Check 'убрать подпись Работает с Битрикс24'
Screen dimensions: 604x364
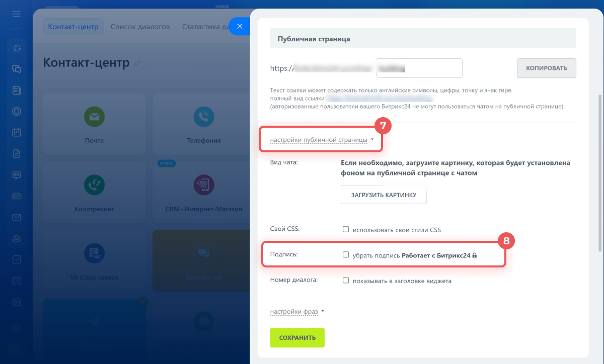pyautogui.click(x=346, y=255)
